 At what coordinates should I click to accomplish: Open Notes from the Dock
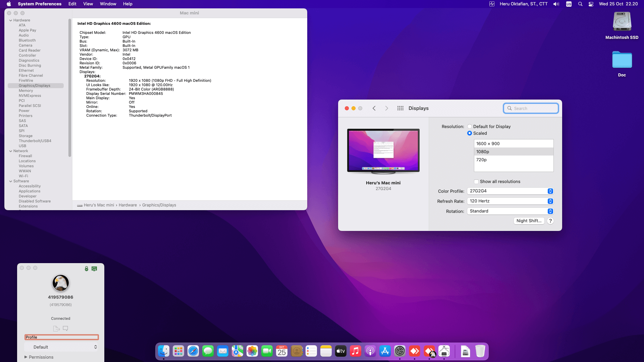click(x=326, y=351)
